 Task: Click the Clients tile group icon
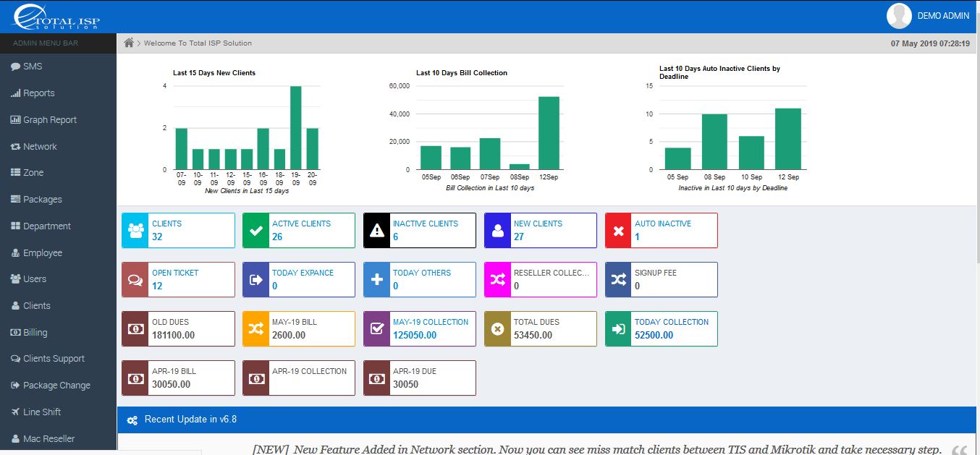point(135,231)
